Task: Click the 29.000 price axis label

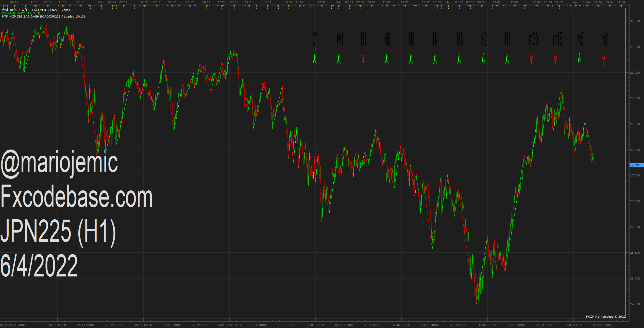Action: tap(635, 73)
